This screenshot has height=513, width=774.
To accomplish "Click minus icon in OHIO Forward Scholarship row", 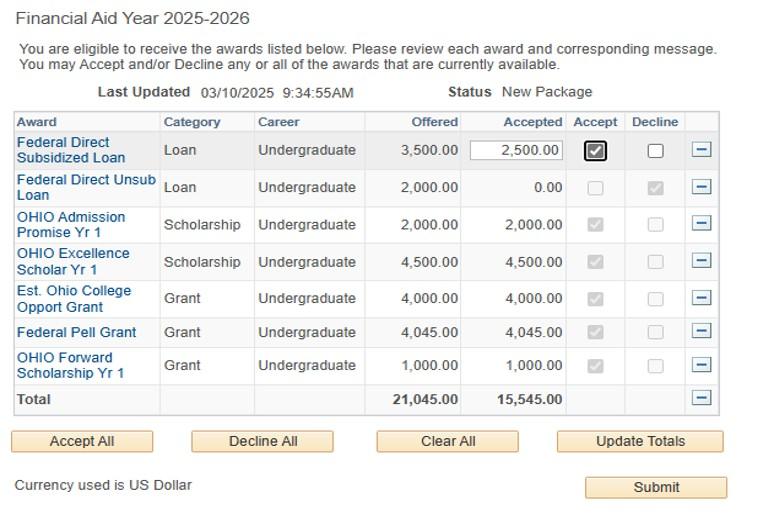I will (x=702, y=365).
